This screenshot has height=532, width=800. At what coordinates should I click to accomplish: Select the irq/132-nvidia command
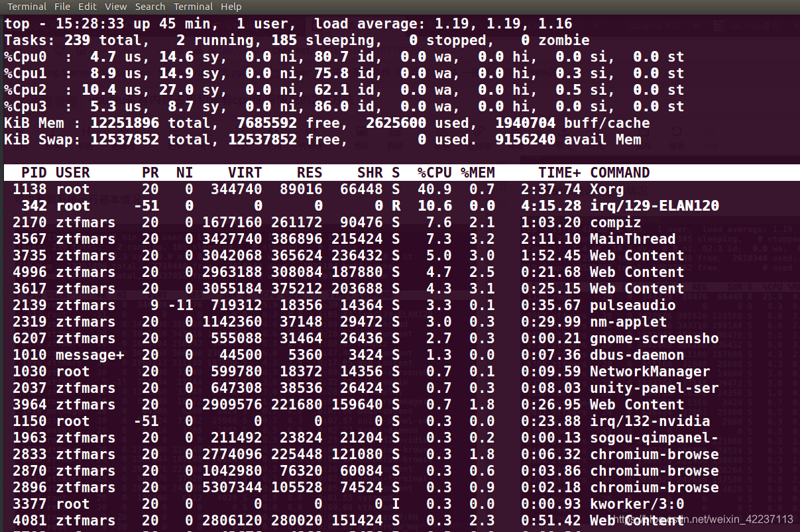650,421
